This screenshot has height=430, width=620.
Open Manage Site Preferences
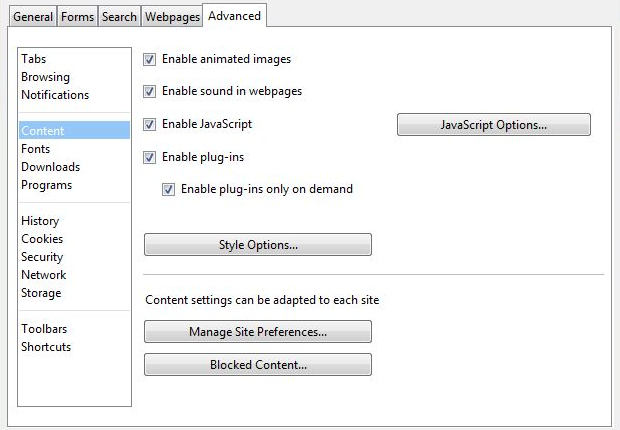coord(258,331)
